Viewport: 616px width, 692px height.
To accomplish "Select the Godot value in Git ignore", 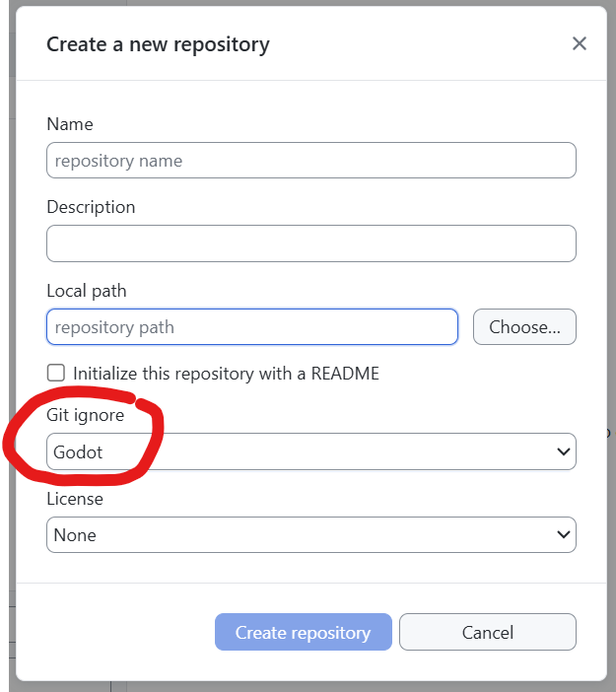I will pyautogui.click(x=79, y=452).
